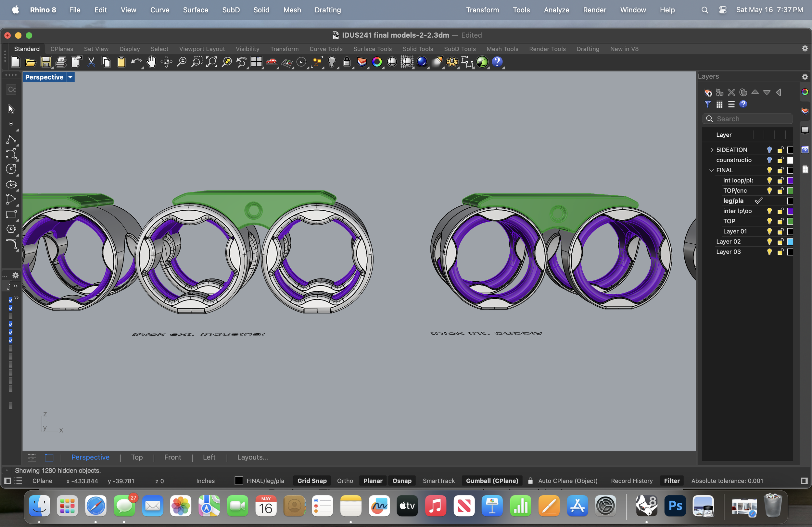The image size is (812, 527).
Task: Open the left sidebar gear options
Action: pyautogui.click(x=16, y=275)
